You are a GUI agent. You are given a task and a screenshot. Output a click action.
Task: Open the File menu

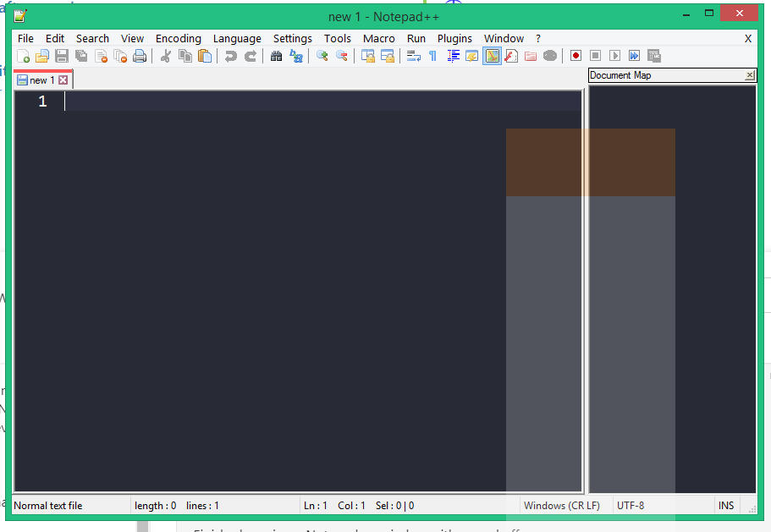(25, 38)
